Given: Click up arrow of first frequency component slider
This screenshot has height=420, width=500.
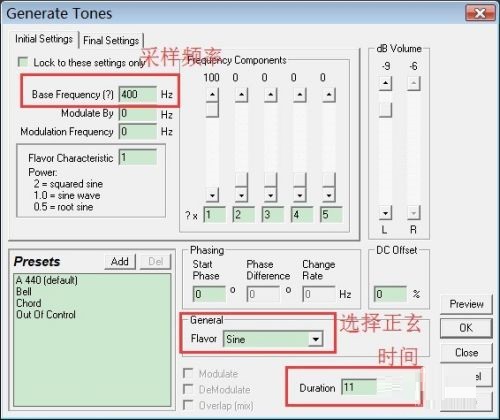Looking at the screenshot, I should (x=212, y=95).
